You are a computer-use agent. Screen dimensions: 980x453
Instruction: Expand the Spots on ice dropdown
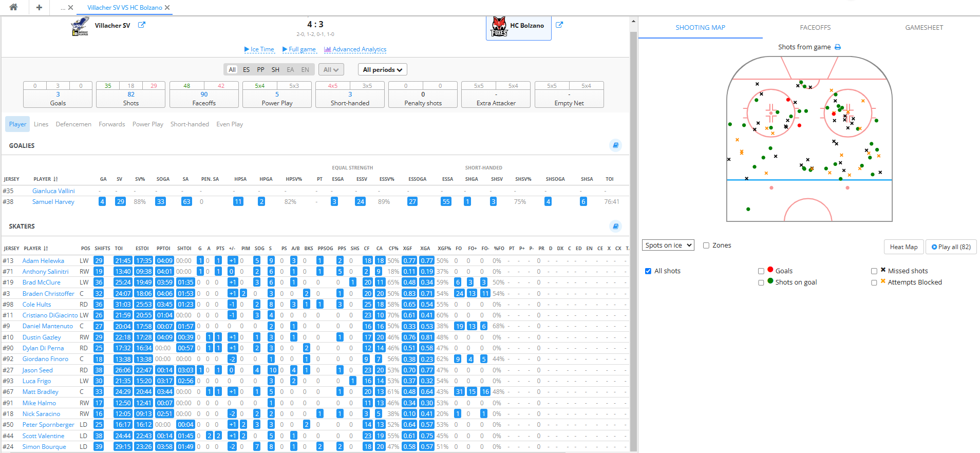[668, 246]
